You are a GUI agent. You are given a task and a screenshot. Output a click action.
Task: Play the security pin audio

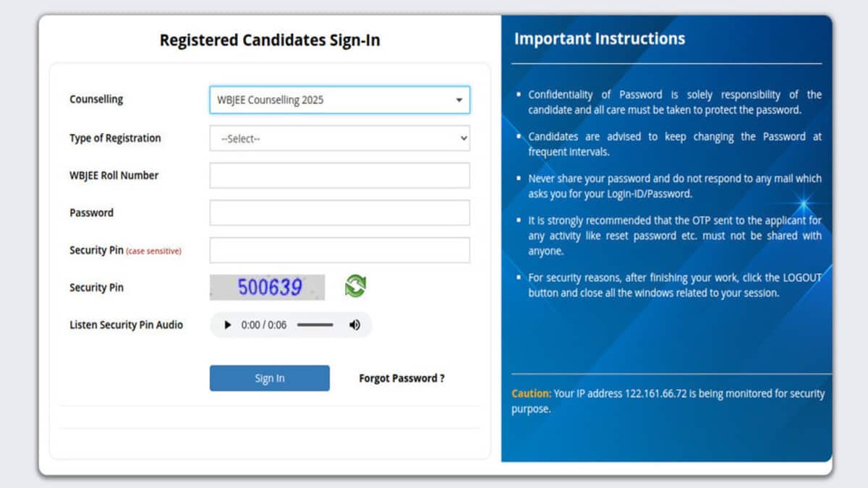click(228, 325)
